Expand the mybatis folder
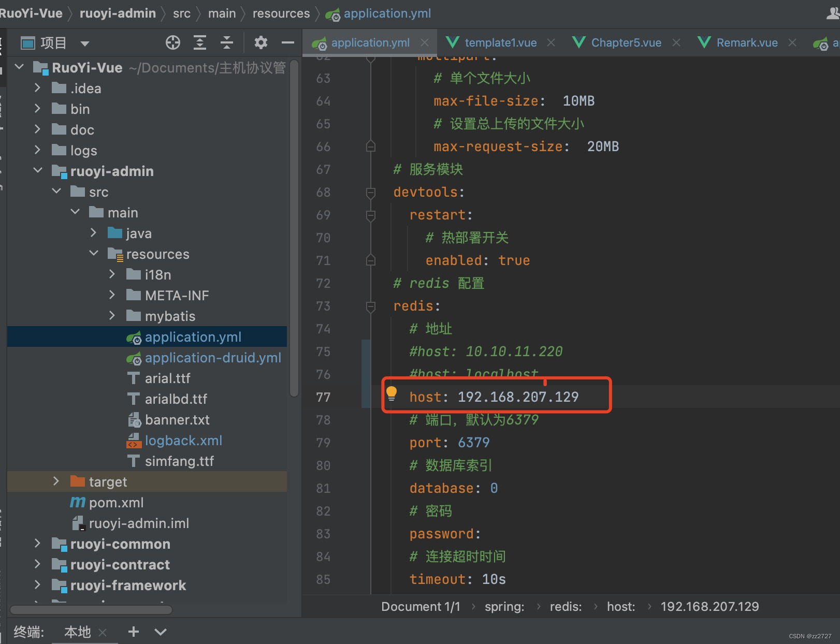Screen dimensions: 840x644 pyautogui.click(x=112, y=315)
